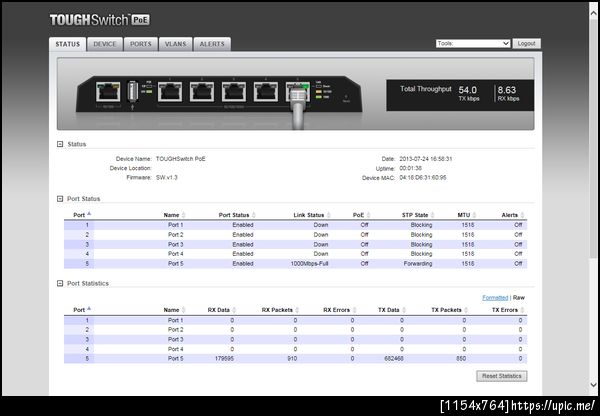Click the vertical scrollbar thumb
This screenshot has width=600, height=416.
[593, 138]
